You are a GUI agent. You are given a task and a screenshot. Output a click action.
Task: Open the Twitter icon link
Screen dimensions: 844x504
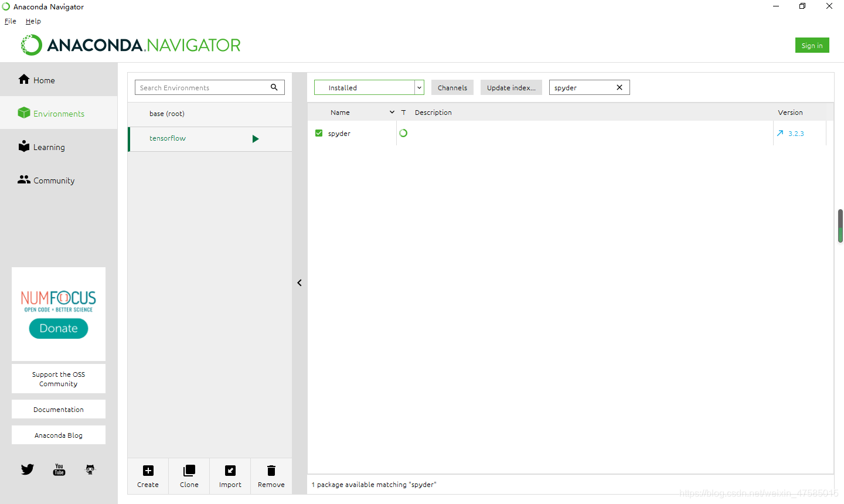coord(28,469)
